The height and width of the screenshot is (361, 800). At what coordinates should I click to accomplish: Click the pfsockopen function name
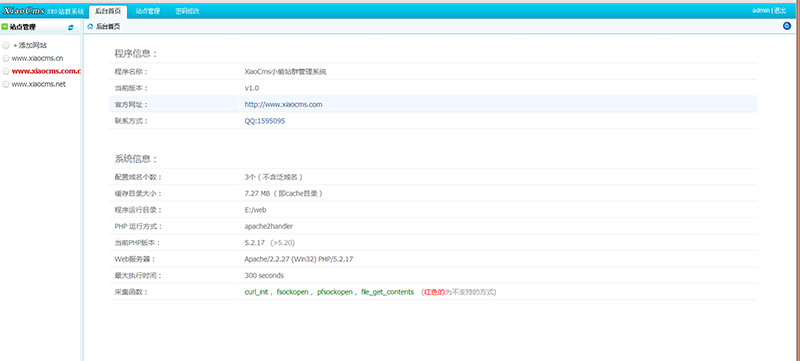pyautogui.click(x=334, y=292)
